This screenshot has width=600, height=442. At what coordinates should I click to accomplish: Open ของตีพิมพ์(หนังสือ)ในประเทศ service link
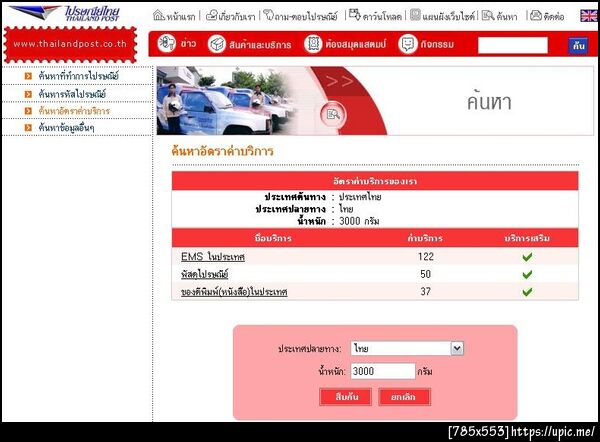tap(234, 292)
